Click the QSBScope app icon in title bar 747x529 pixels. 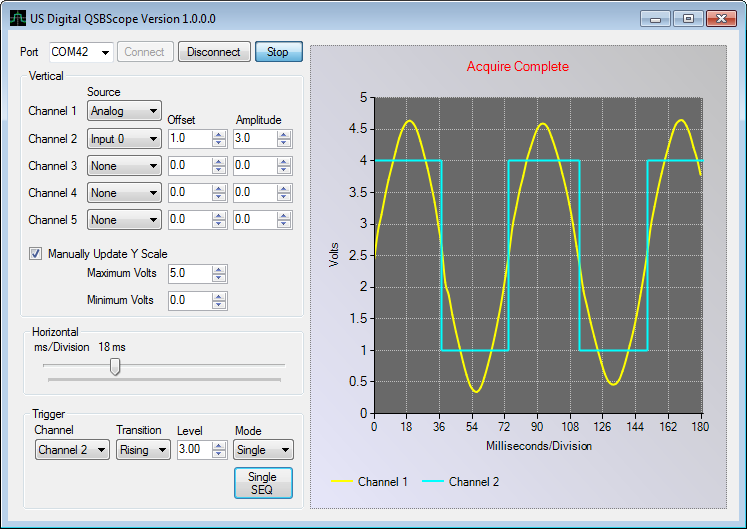point(18,19)
